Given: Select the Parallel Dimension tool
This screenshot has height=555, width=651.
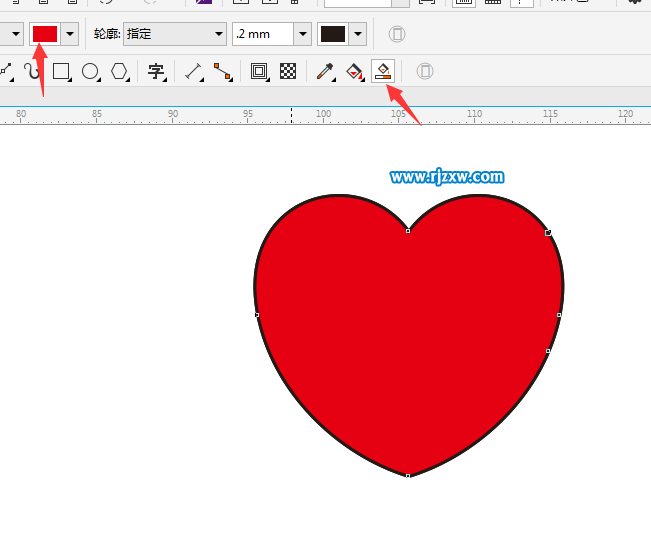Looking at the screenshot, I should 194,71.
